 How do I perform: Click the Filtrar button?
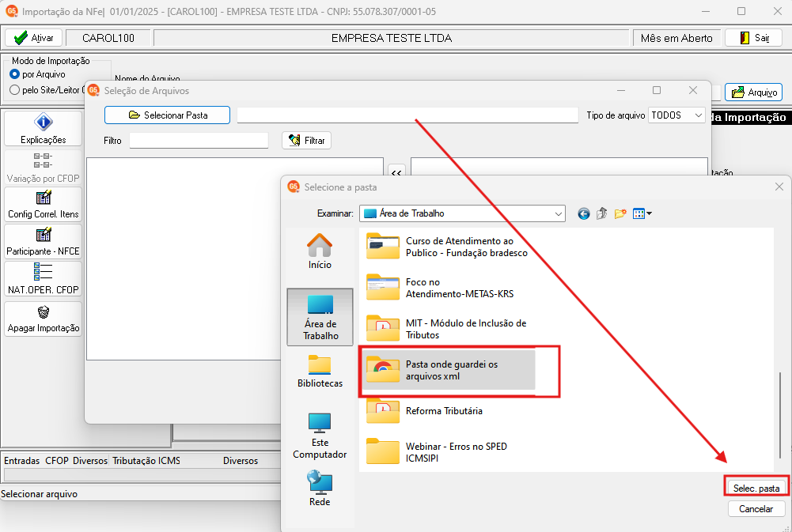(307, 141)
